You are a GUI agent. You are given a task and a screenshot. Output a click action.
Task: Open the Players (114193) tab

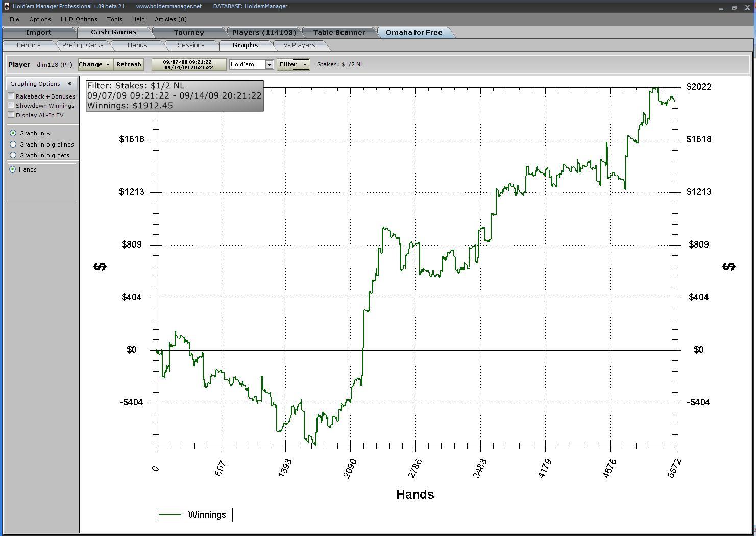tap(264, 32)
